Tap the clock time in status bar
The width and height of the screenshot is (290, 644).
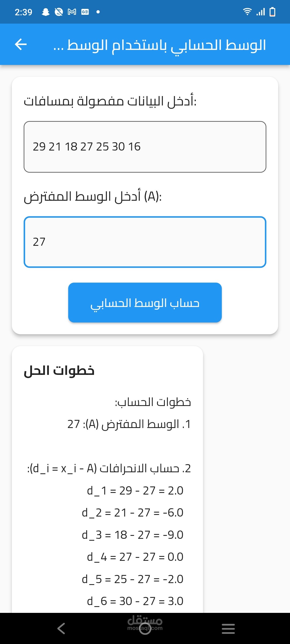pos(23,12)
